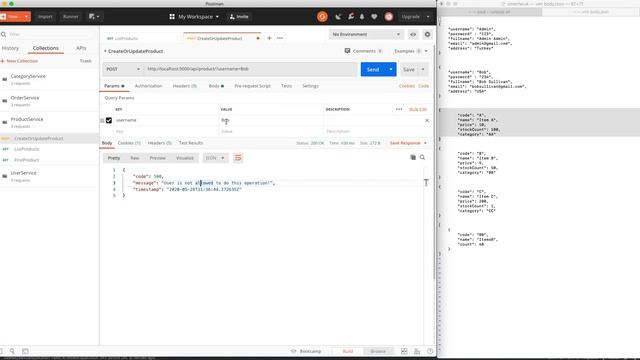Open the query params column options ellipsis
Viewport: 640px width, 360px height.
click(399, 109)
